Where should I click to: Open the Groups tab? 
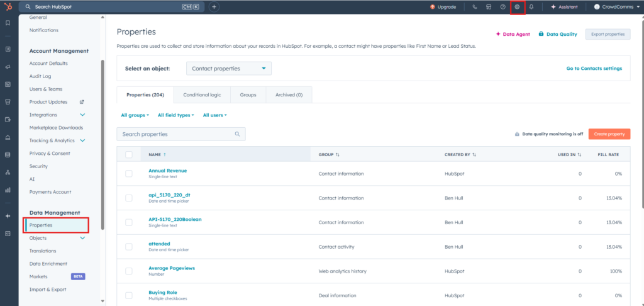(248, 95)
